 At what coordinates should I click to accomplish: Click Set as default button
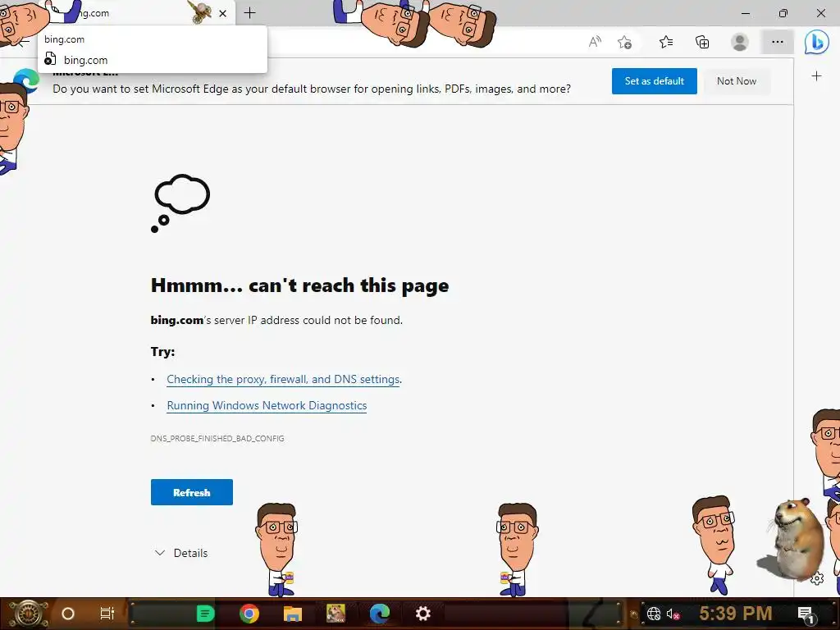654,81
